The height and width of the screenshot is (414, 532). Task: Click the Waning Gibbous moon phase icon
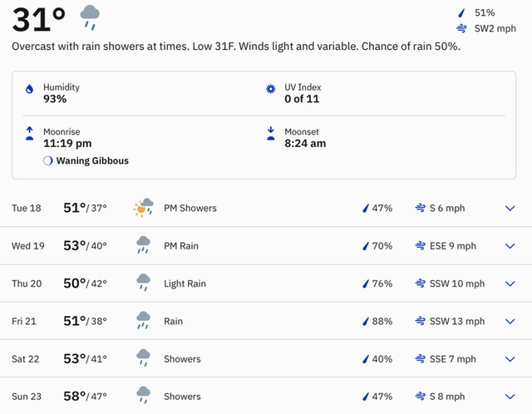[48, 160]
